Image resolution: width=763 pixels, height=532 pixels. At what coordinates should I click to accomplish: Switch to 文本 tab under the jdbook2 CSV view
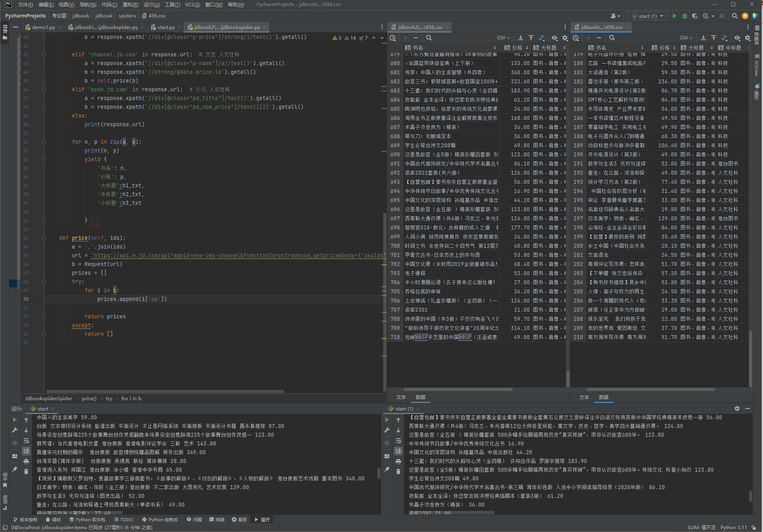(401, 397)
